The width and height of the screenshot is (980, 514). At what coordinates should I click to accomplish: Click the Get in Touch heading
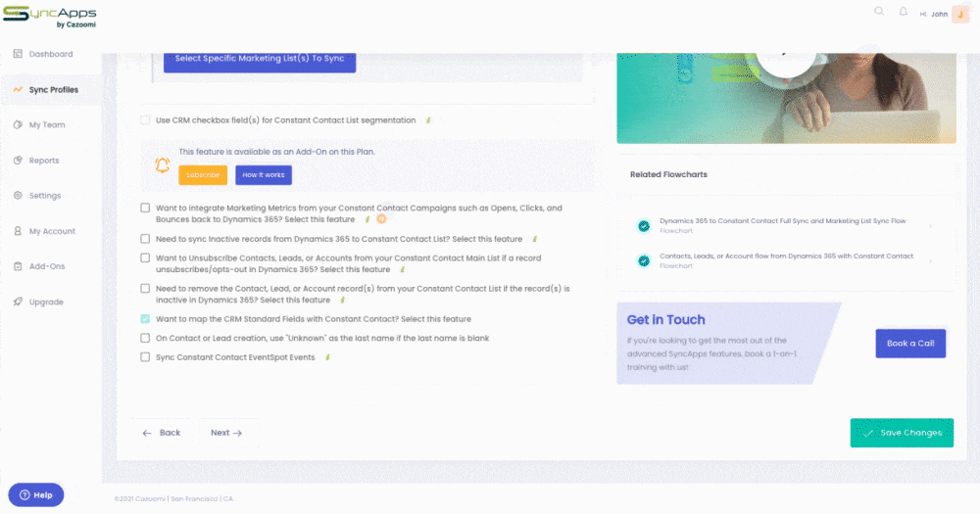pos(665,320)
